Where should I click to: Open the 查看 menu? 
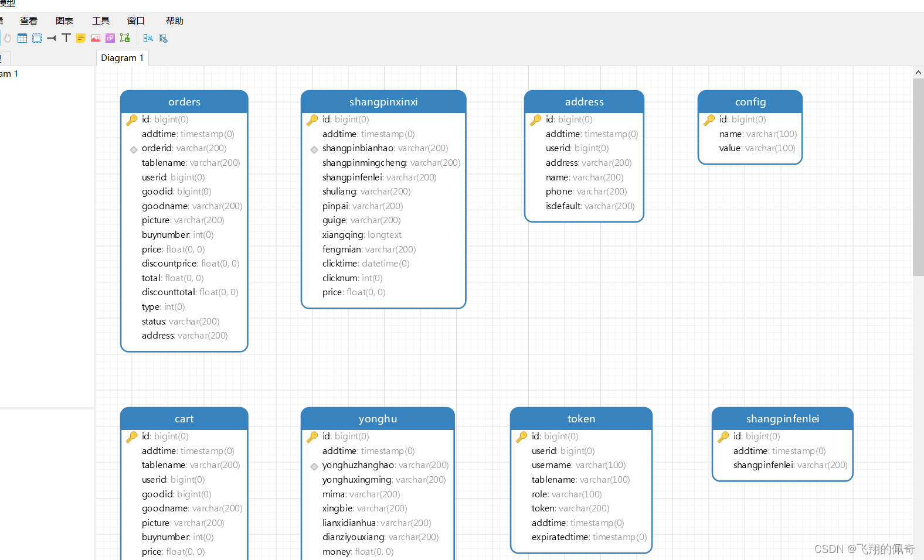[x=29, y=21]
